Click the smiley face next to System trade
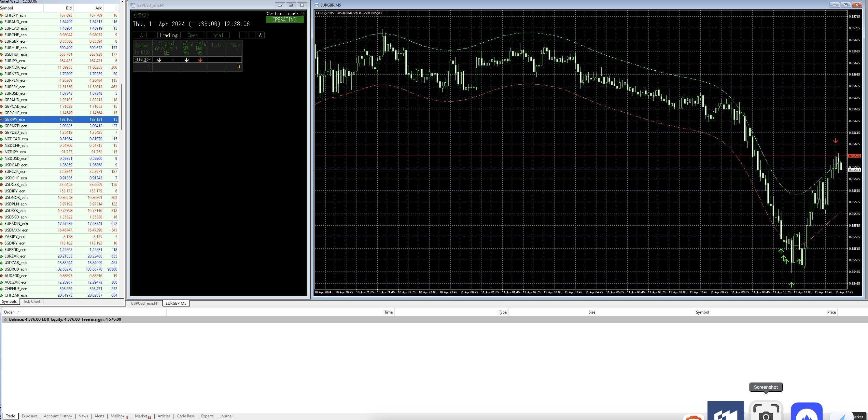Screen dimensions: 868x420 click(x=302, y=14)
